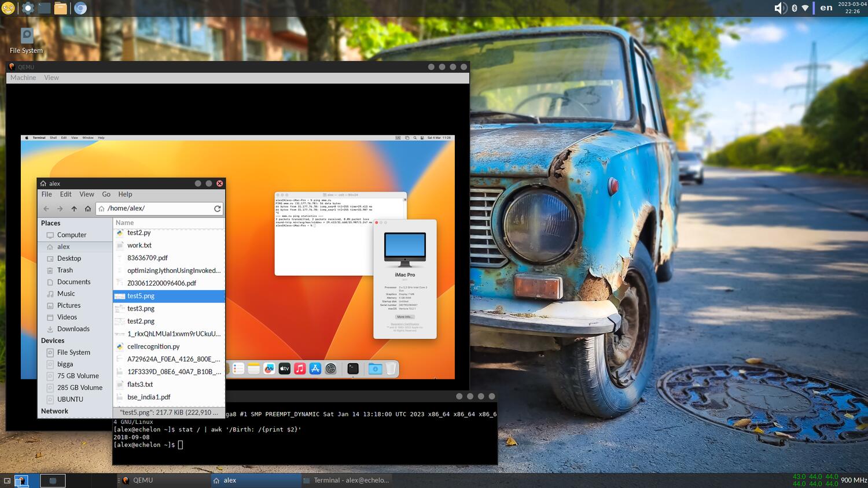The image size is (868, 488).
Task: Open the File System desktop icon
Action: [x=27, y=40]
